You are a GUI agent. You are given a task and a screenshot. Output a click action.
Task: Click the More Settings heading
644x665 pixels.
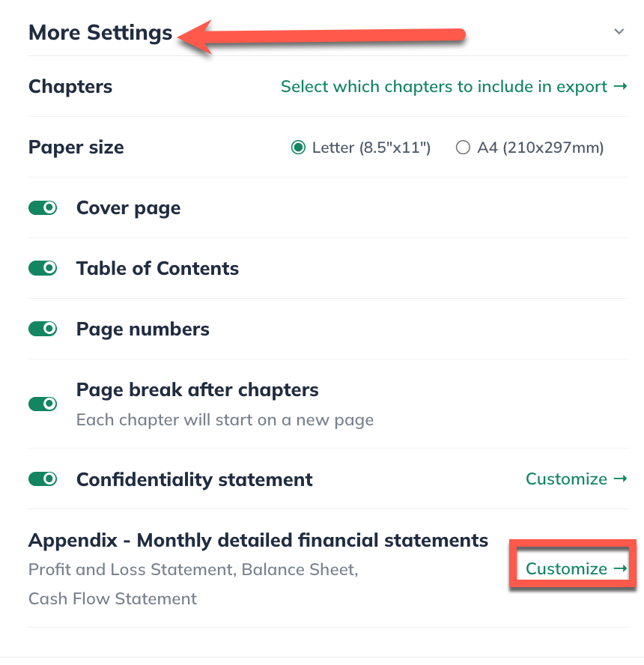tap(100, 32)
